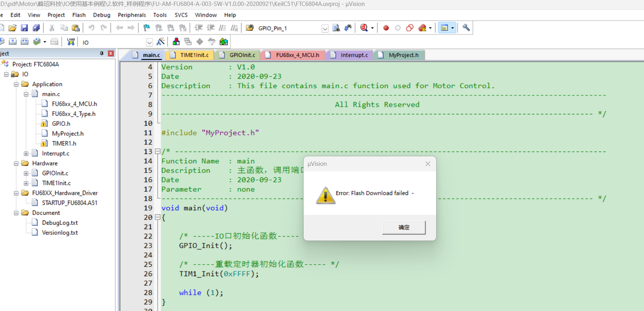The image size is (644, 311).
Task: Toggle auto-hide pin on Project panel
Action: pos(102,53)
